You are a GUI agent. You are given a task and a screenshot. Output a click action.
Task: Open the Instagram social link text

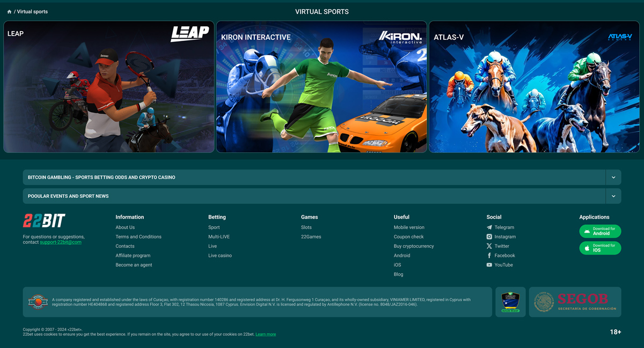tap(505, 237)
